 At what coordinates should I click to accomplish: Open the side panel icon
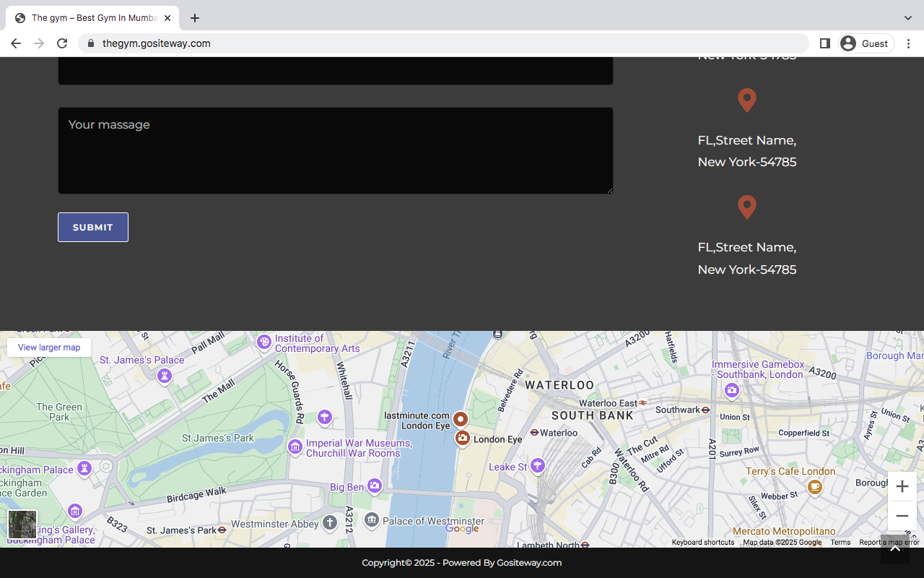(824, 43)
